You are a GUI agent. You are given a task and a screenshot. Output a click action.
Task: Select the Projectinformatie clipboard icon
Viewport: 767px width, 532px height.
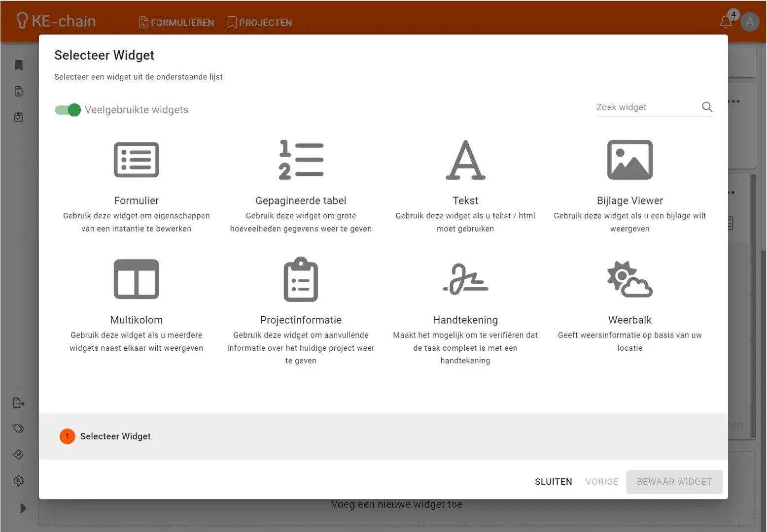click(301, 279)
